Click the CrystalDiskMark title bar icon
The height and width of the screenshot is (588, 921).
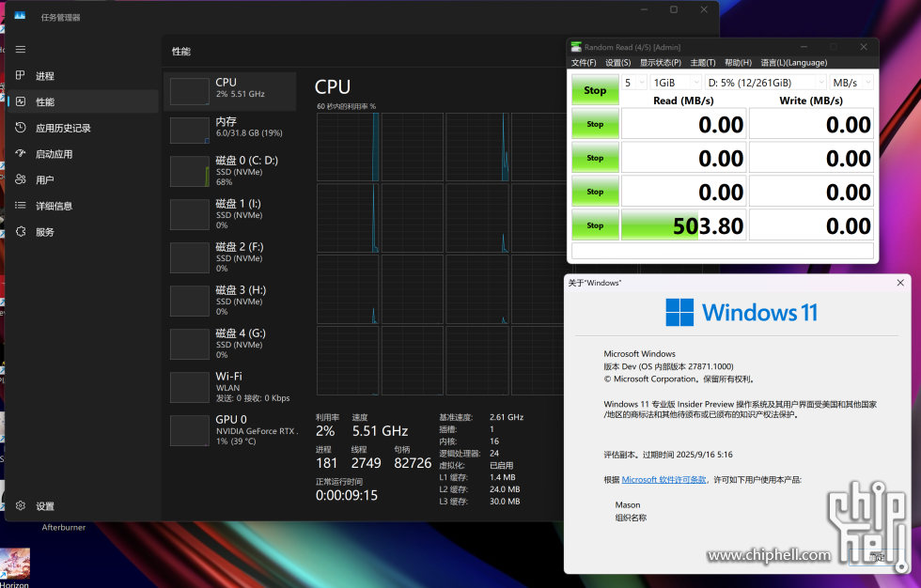pos(576,47)
